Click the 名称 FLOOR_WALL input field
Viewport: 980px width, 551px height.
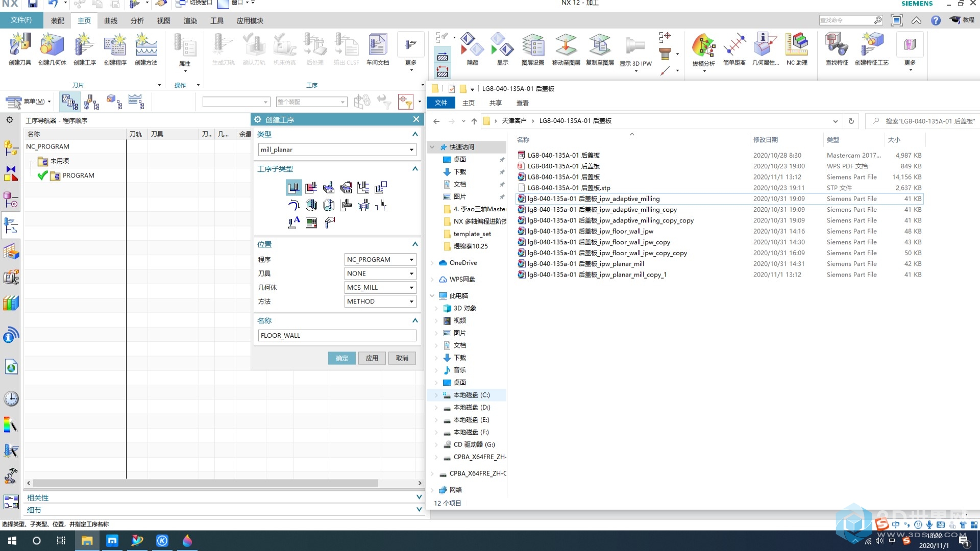(337, 336)
